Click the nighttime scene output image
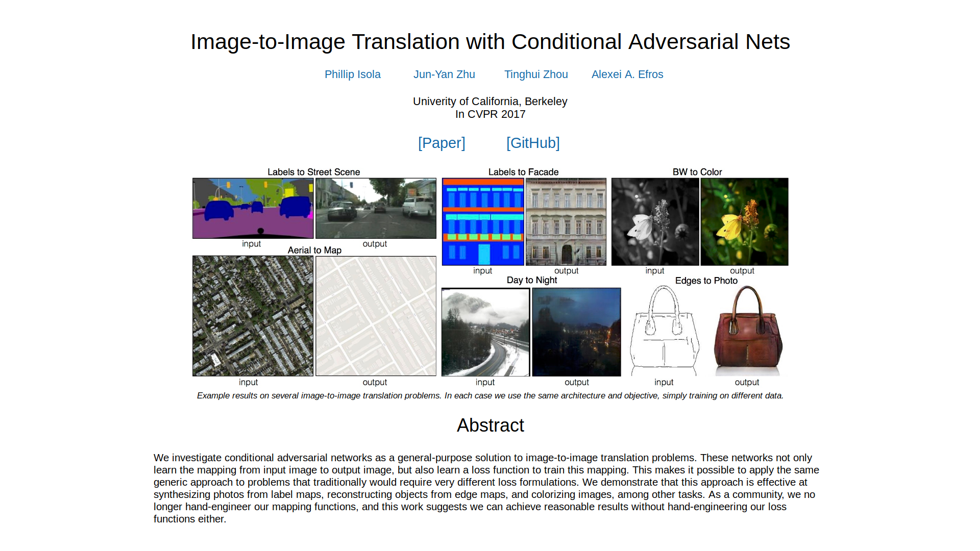Screen dimensions: 980x551 click(x=576, y=332)
